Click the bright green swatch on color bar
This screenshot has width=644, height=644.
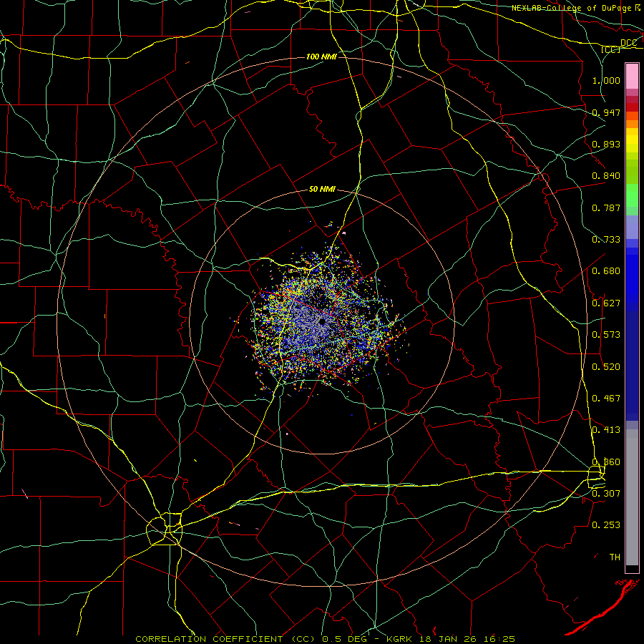coord(632,195)
